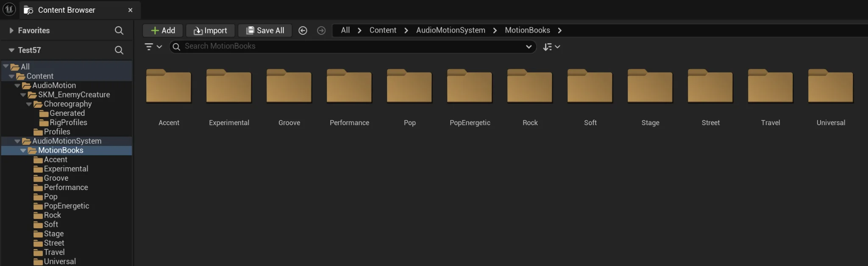Select the Pop folder thumbnail
The height and width of the screenshot is (266, 868).
coord(409,86)
